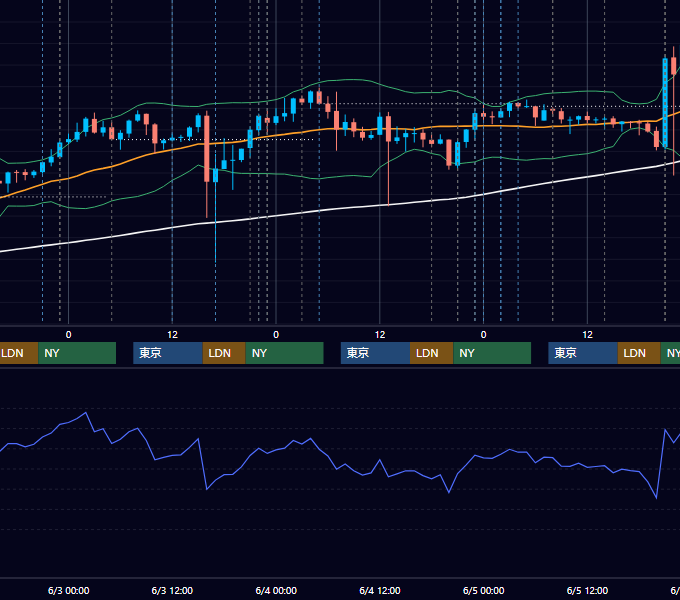Click the NY session bar spanning 6/3 00:00
Viewport: 680px width, 600px height.
77,353
